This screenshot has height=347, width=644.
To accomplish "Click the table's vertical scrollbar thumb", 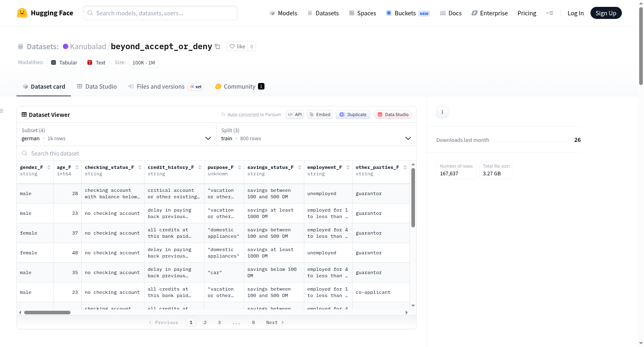I will [413, 197].
